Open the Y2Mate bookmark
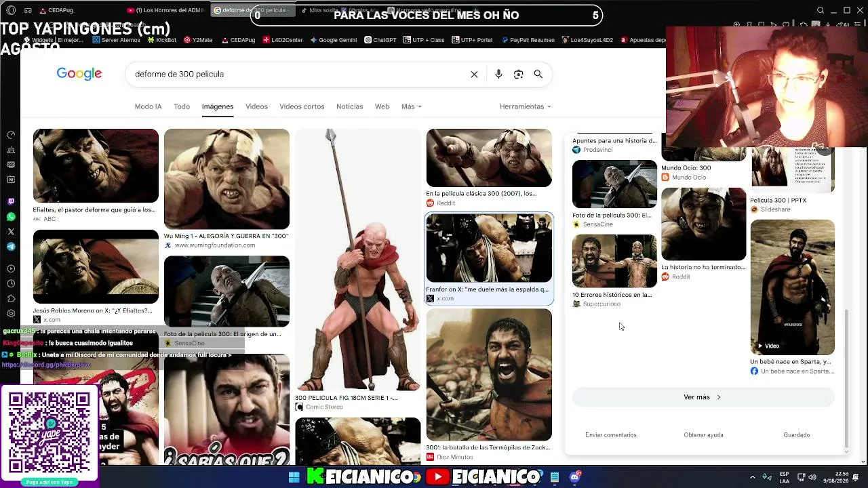The image size is (868, 488). (x=198, y=40)
